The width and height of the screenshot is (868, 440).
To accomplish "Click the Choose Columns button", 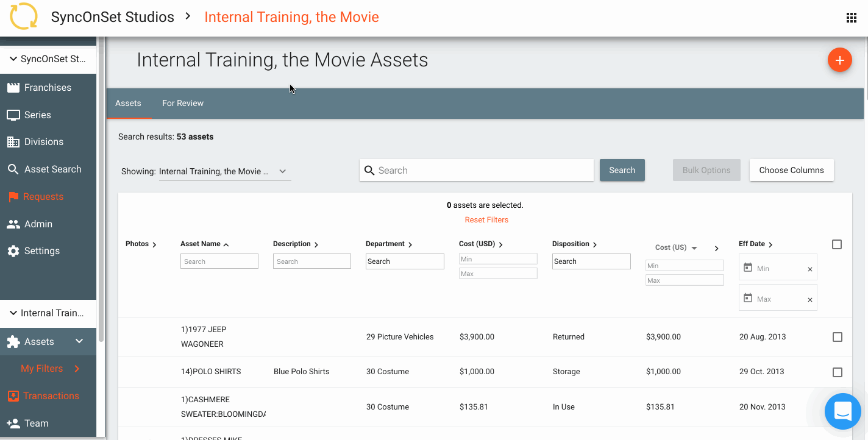I will (791, 170).
